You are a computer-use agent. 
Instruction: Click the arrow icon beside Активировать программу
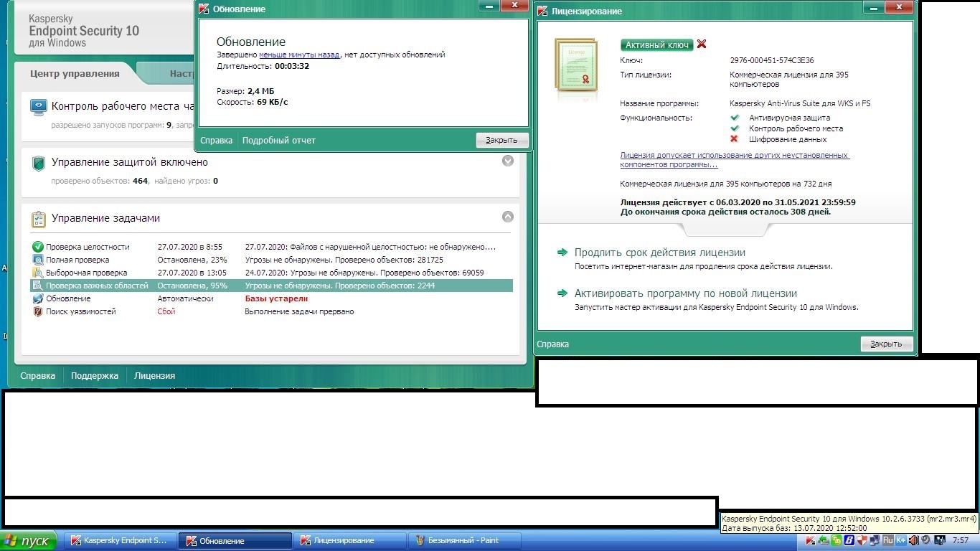click(563, 293)
